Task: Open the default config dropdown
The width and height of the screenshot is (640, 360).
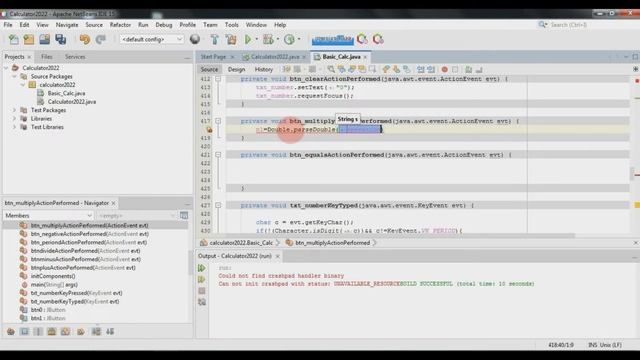Action: click(151, 39)
